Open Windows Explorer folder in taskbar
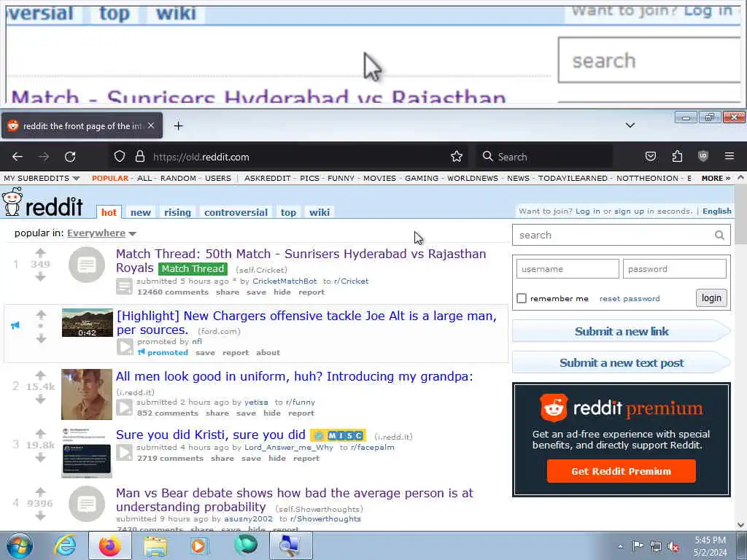747x560 pixels. coord(155,545)
